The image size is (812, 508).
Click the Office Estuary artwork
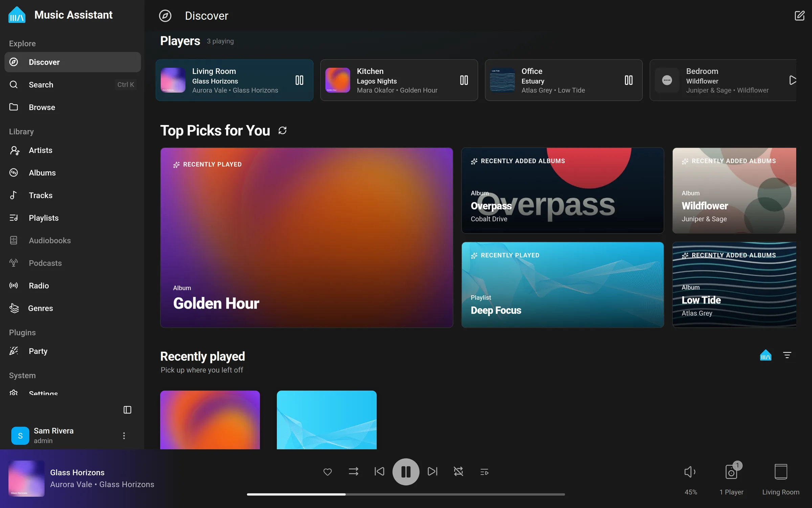[x=502, y=80]
